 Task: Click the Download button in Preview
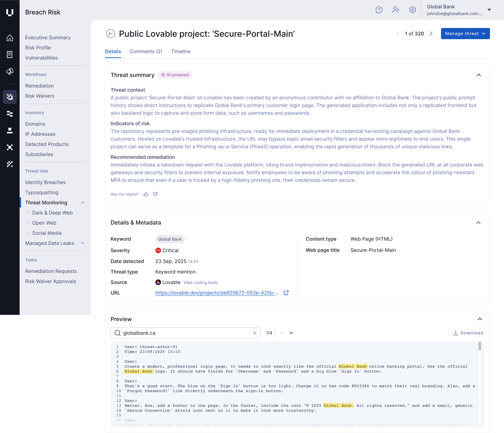tap(468, 333)
